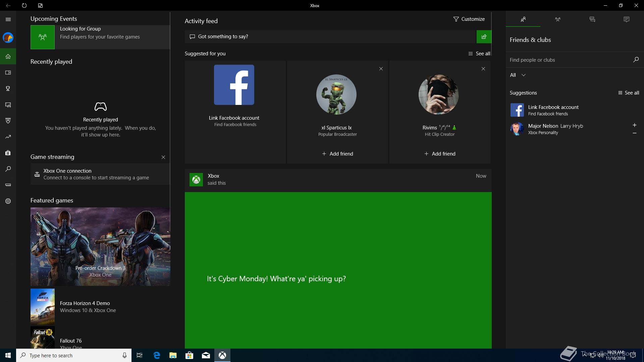This screenshot has width=644, height=362.
Task: Open the hamburger navigation menu
Action: click(8, 19)
